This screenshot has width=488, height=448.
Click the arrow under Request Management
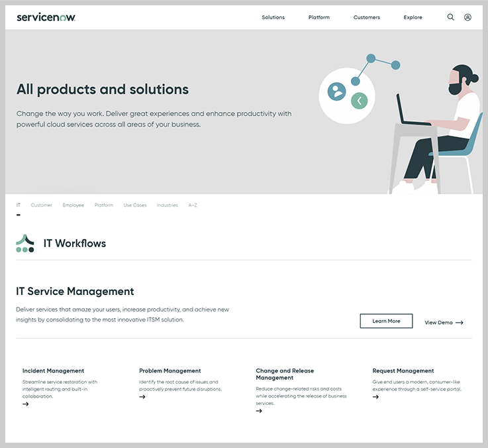[x=375, y=397]
